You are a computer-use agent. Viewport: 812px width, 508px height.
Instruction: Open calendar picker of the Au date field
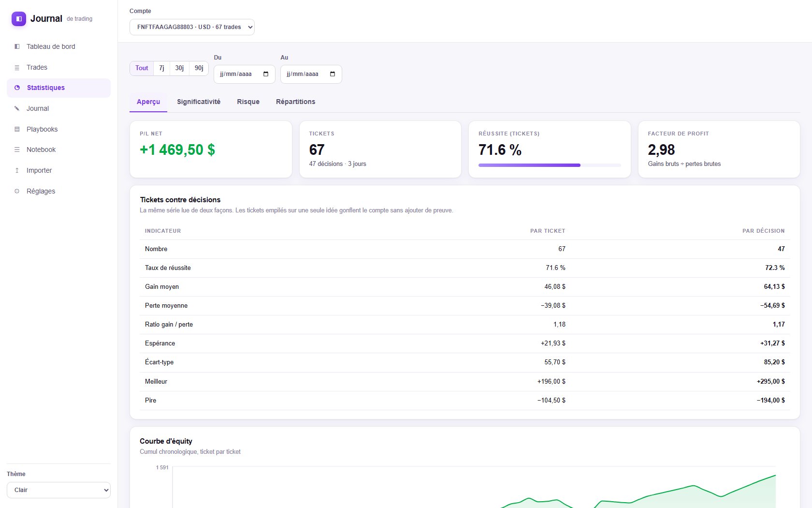[x=333, y=74]
